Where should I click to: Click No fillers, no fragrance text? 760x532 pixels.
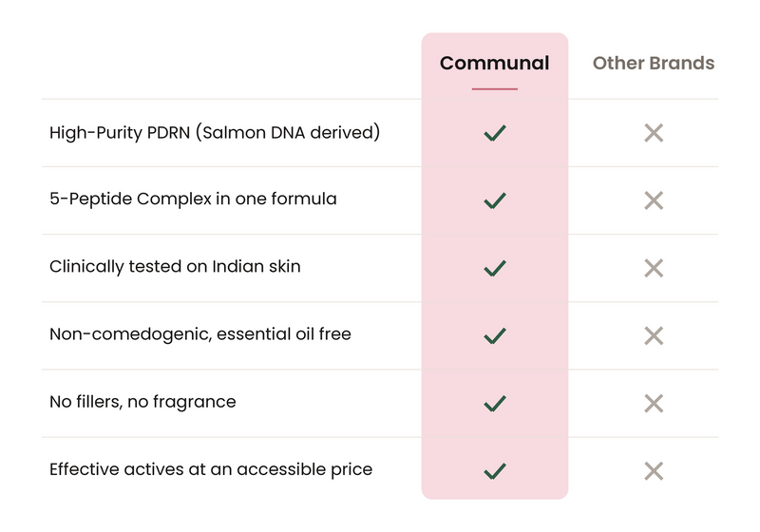coord(142,402)
